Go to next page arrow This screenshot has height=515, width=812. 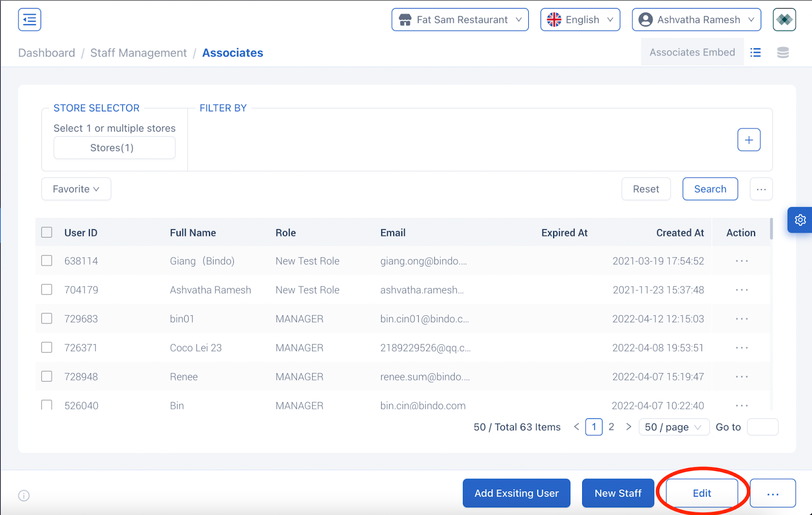click(628, 427)
